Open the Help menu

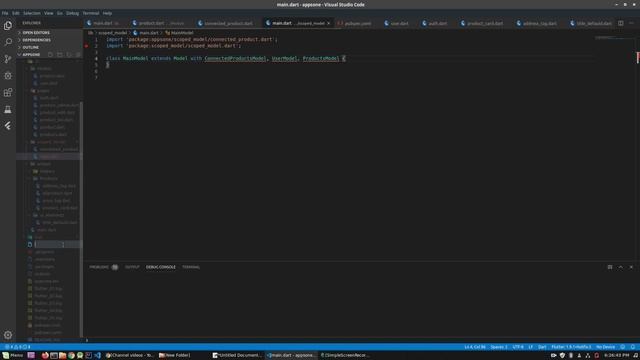[x=107, y=13]
